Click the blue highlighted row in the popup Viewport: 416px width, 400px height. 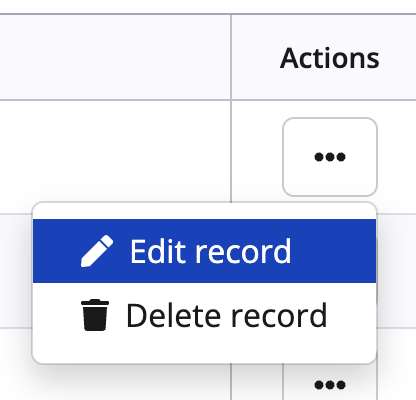(205, 251)
